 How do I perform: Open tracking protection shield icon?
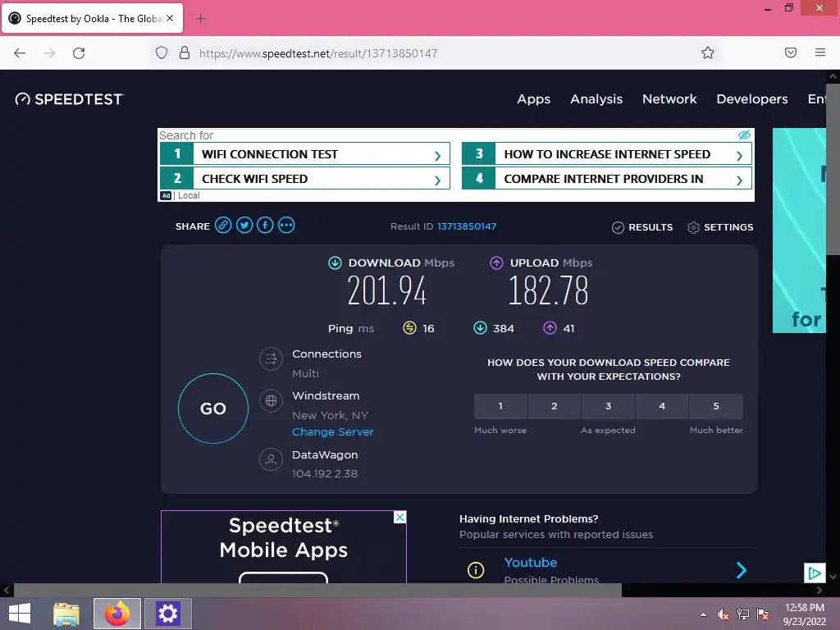point(162,52)
